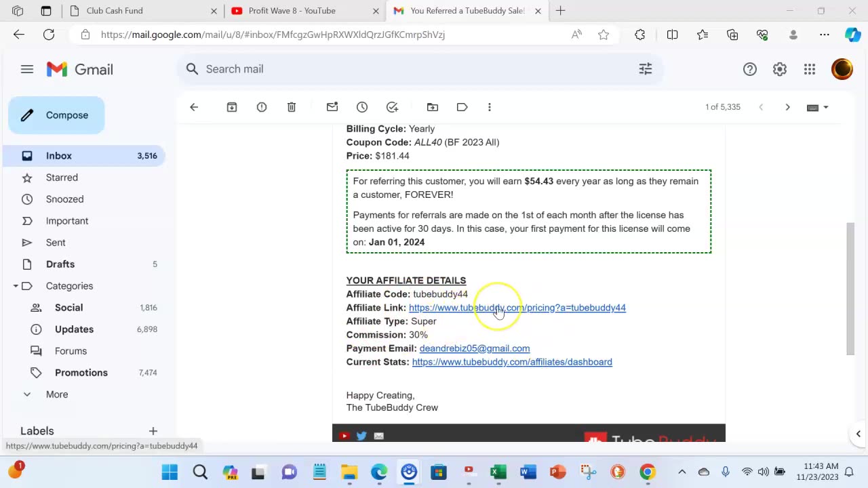The image size is (868, 488).
Task: Show hidden system tray icons
Action: click(682, 472)
